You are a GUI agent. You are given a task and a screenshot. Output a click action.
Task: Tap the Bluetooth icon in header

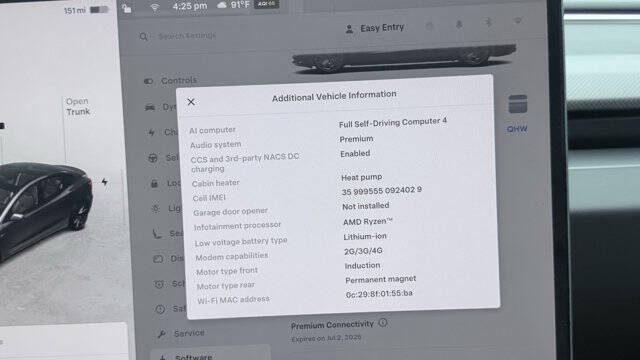tap(489, 23)
